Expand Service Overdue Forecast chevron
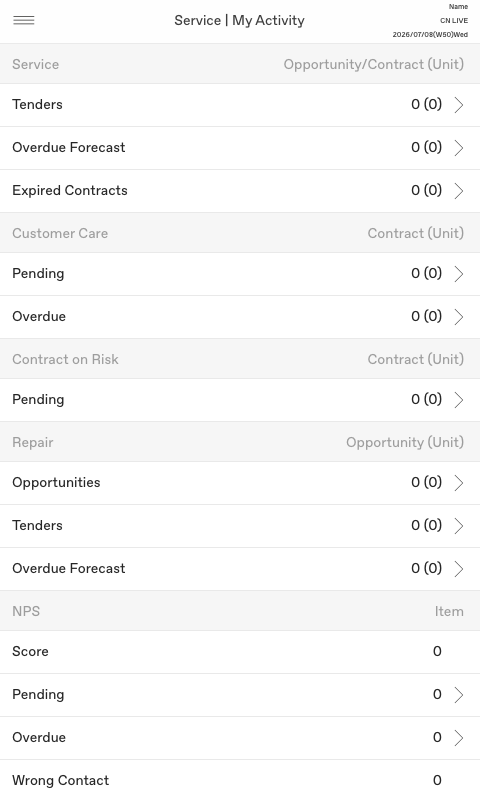480x800 pixels. click(459, 148)
